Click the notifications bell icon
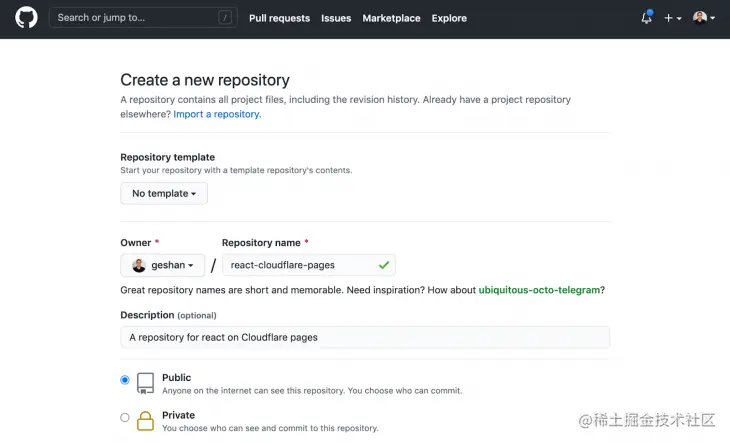Image resolution: width=730 pixels, height=443 pixels. (x=647, y=18)
